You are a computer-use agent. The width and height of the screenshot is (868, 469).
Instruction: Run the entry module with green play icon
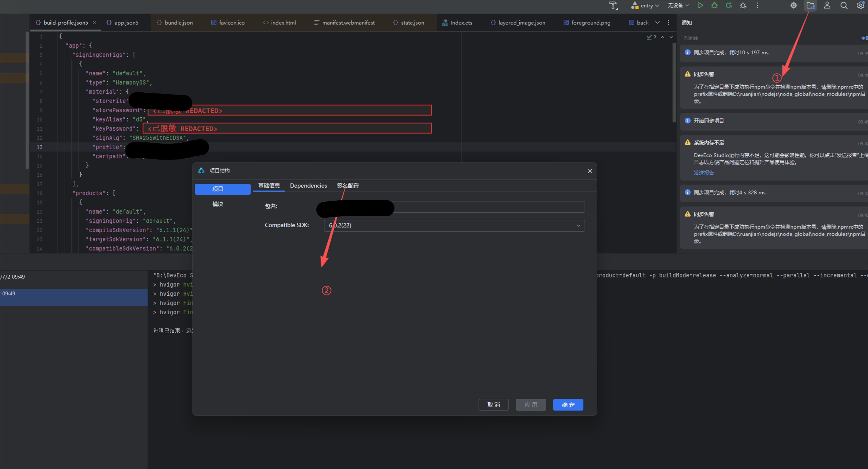[x=700, y=5]
